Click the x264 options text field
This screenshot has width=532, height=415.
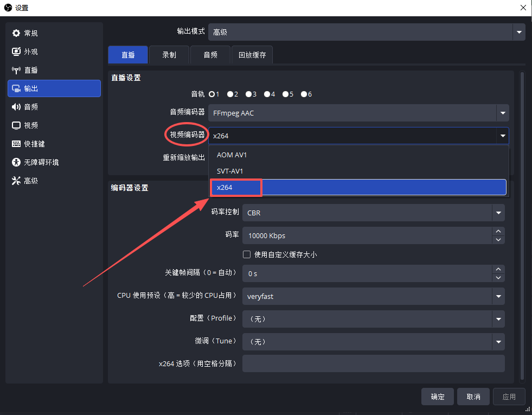pyautogui.click(x=373, y=363)
